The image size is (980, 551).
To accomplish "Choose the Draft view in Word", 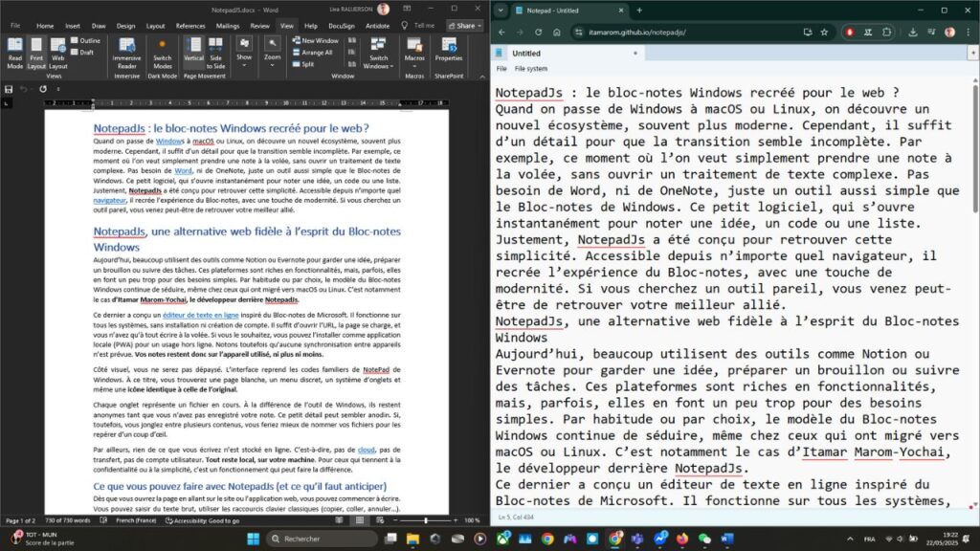I will 82,53.
